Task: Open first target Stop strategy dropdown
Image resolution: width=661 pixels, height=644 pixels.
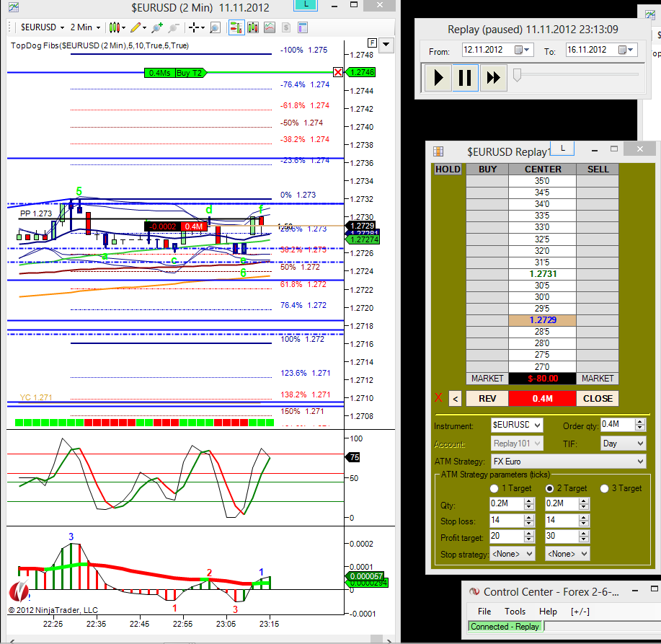Action: click(513, 554)
